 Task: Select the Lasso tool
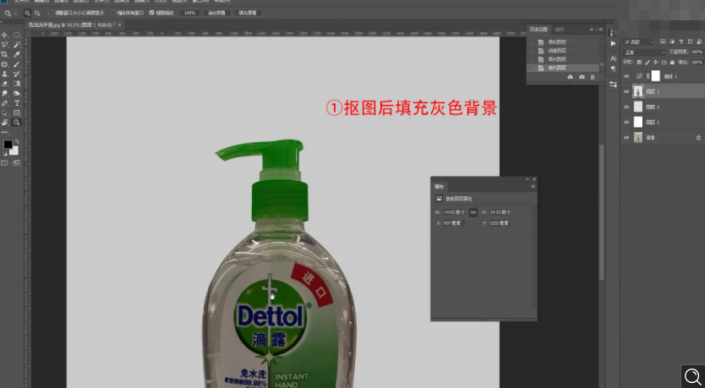[4, 45]
